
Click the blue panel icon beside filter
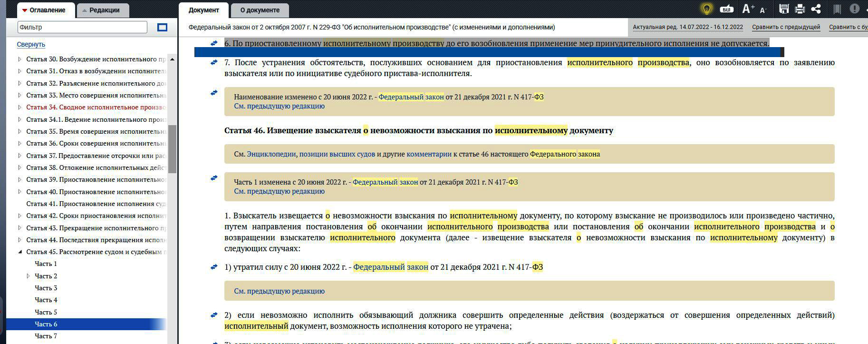tap(162, 28)
